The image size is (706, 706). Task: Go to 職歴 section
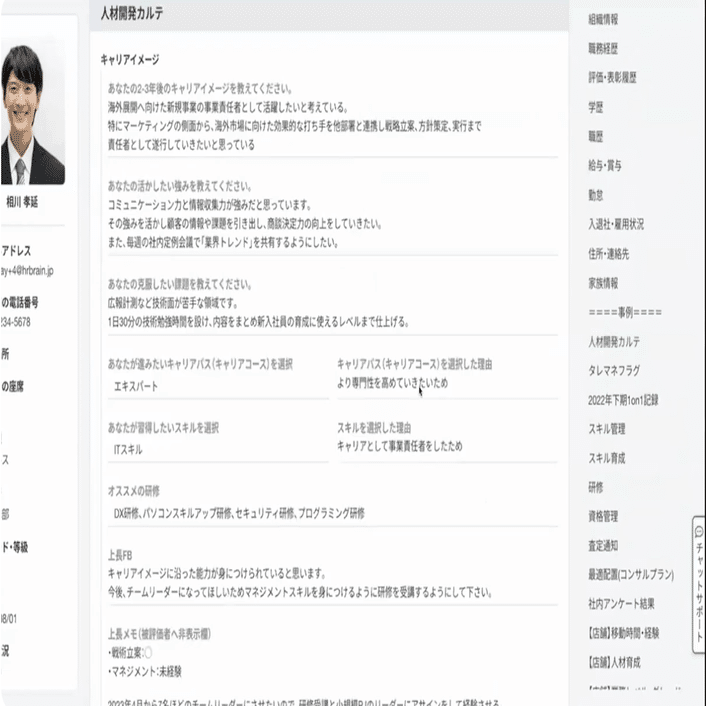click(595, 136)
